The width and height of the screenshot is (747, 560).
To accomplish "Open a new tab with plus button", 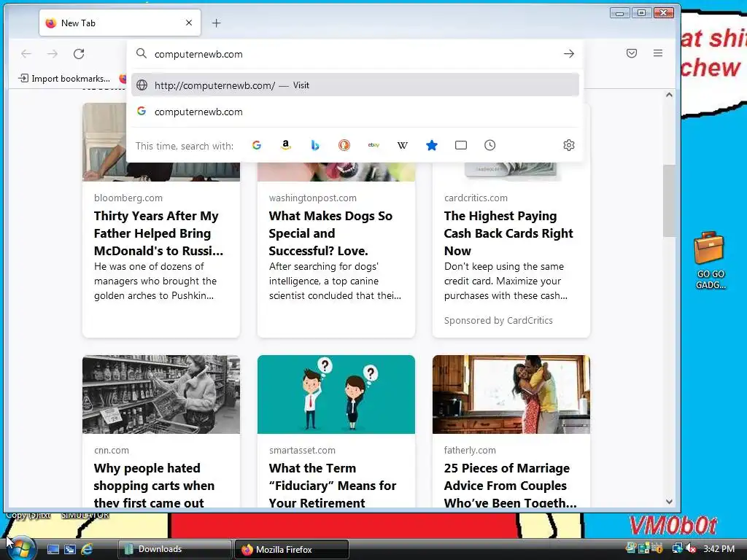I will click(216, 23).
